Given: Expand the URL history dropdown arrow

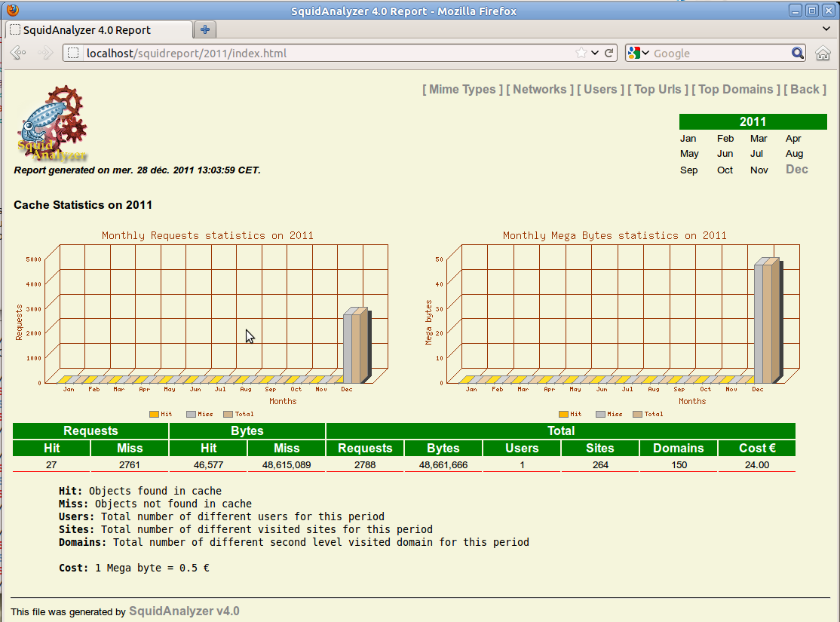Looking at the screenshot, I should (x=595, y=53).
